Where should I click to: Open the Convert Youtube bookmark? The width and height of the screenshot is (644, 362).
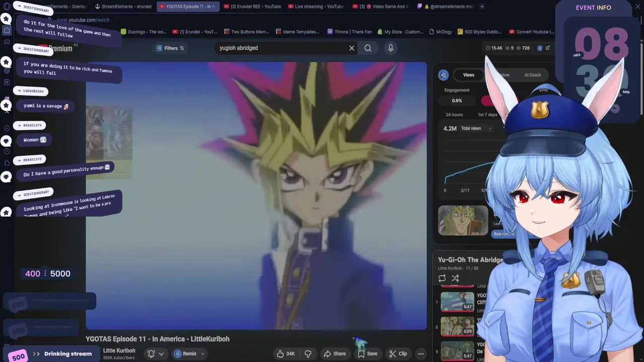(531, 32)
